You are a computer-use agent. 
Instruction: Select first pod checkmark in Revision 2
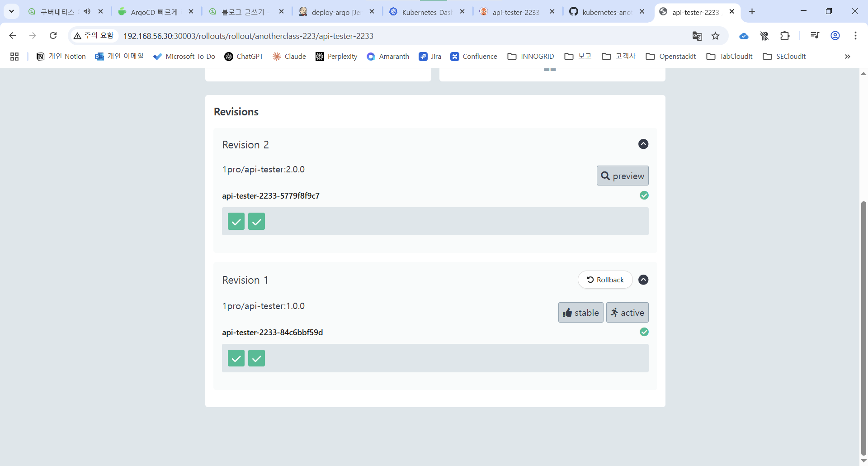click(236, 221)
